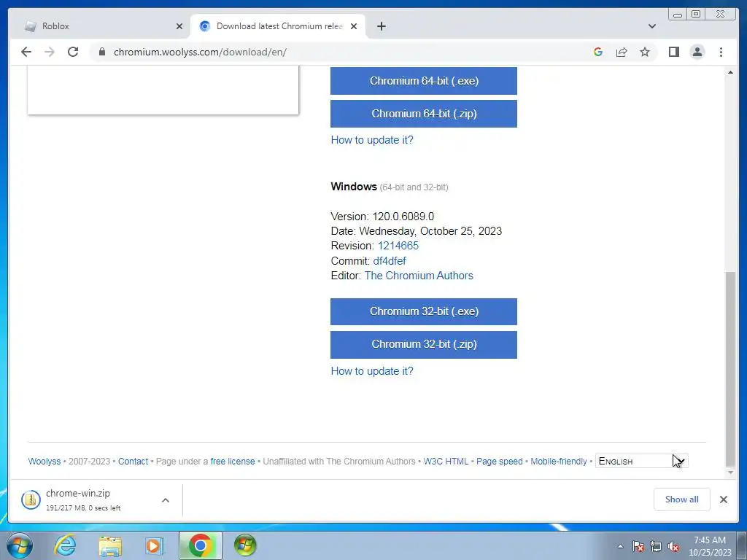Open Windows Explorer from taskbar
The width and height of the screenshot is (747, 560).
(110, 545)
